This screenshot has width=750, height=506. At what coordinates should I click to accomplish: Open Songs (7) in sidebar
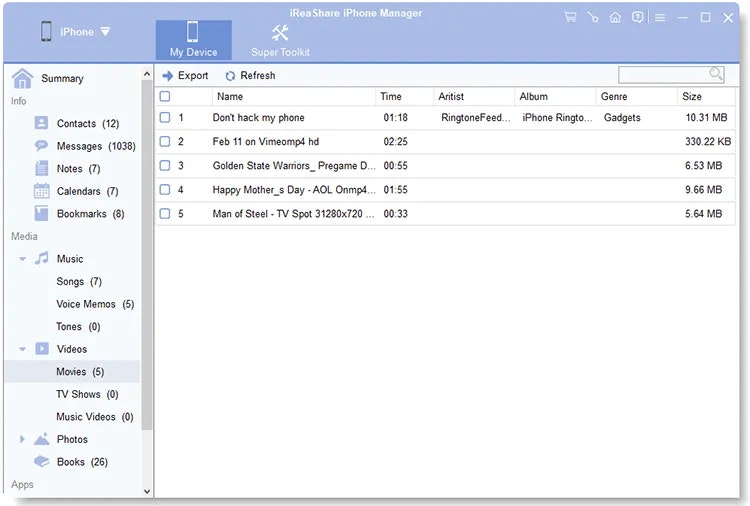79,281
